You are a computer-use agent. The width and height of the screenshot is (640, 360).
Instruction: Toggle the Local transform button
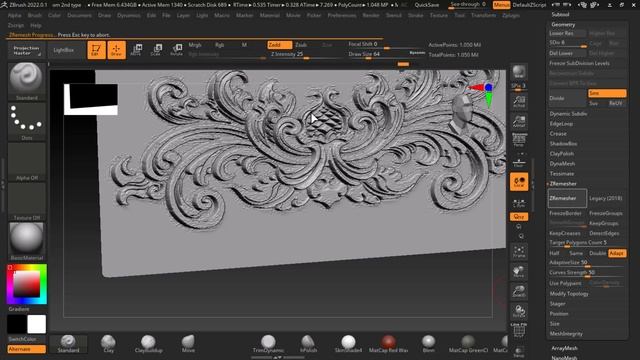tap(519, 182)
